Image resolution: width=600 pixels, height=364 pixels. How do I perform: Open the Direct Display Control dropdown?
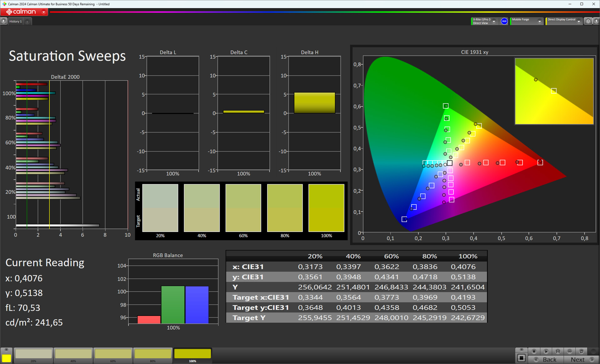579,21
